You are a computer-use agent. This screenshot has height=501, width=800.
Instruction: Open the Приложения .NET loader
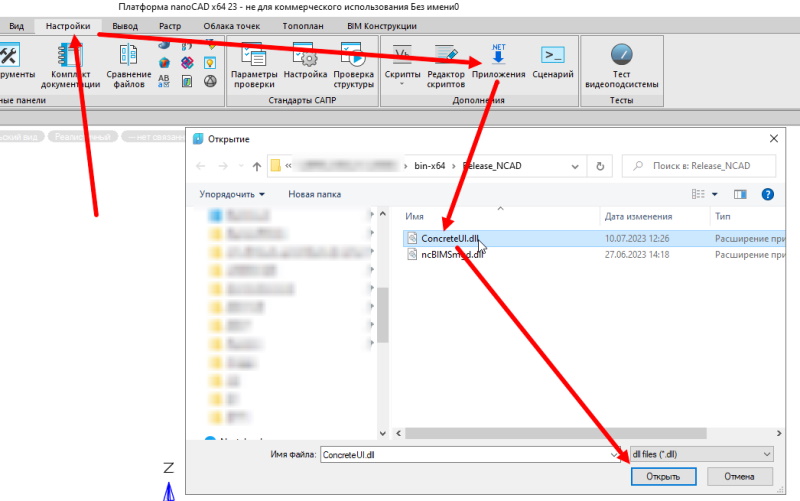(498, 61)
